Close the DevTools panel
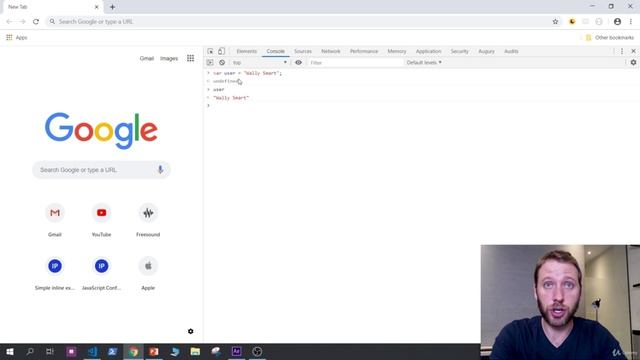The width and height of the screenshot is (640, 360). tap(633, 51)
